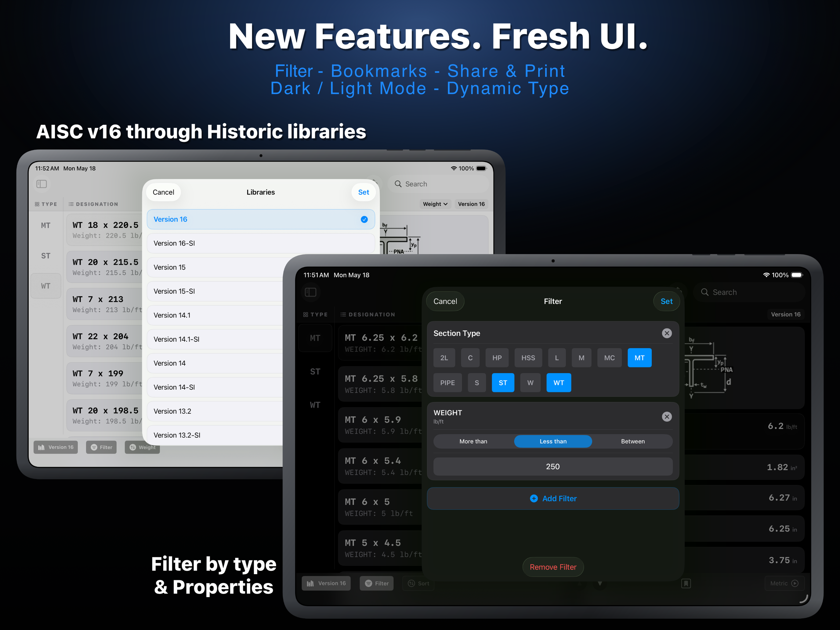Choose Version 15 from Libraries list
840x630 pixels.
click(x=215, y=267)
